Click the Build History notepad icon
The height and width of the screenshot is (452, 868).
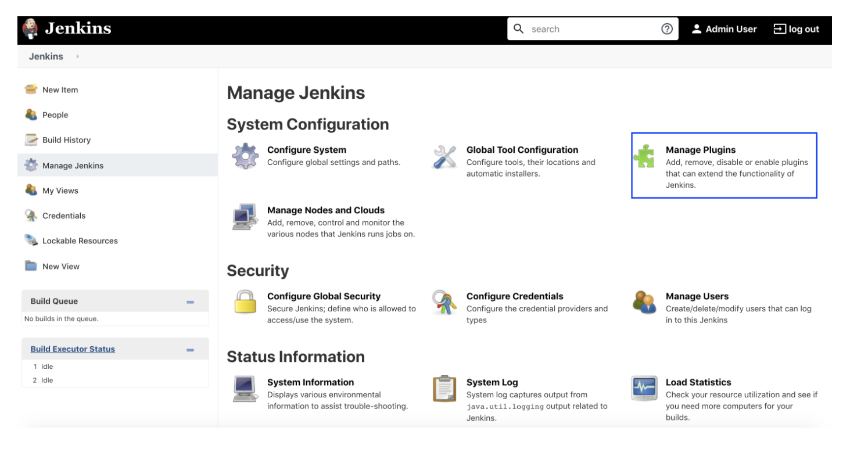click(31, 139)
